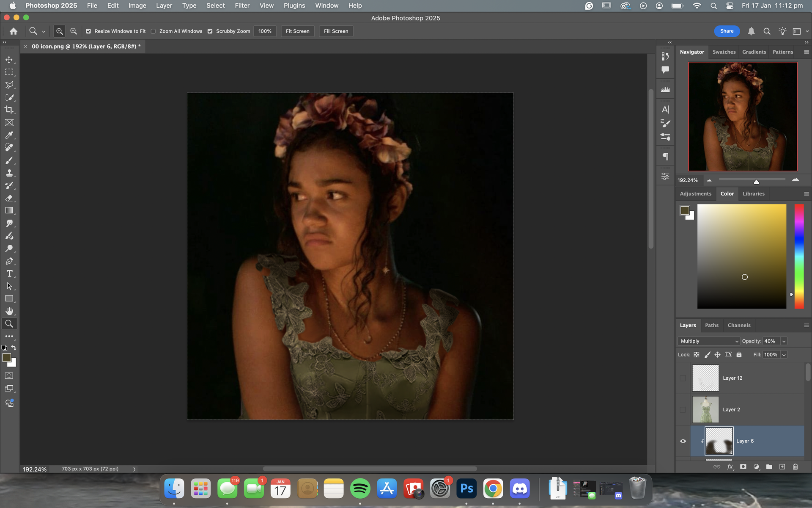The image size is (812, 508).
Task: Enable Zoom All Windows checkbox
Action: 154,31
